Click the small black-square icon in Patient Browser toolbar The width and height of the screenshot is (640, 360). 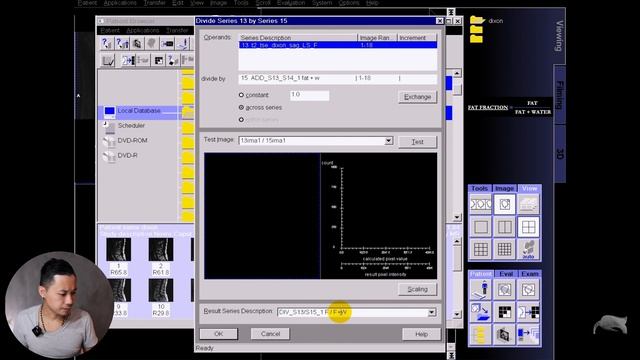click(158, 60)
